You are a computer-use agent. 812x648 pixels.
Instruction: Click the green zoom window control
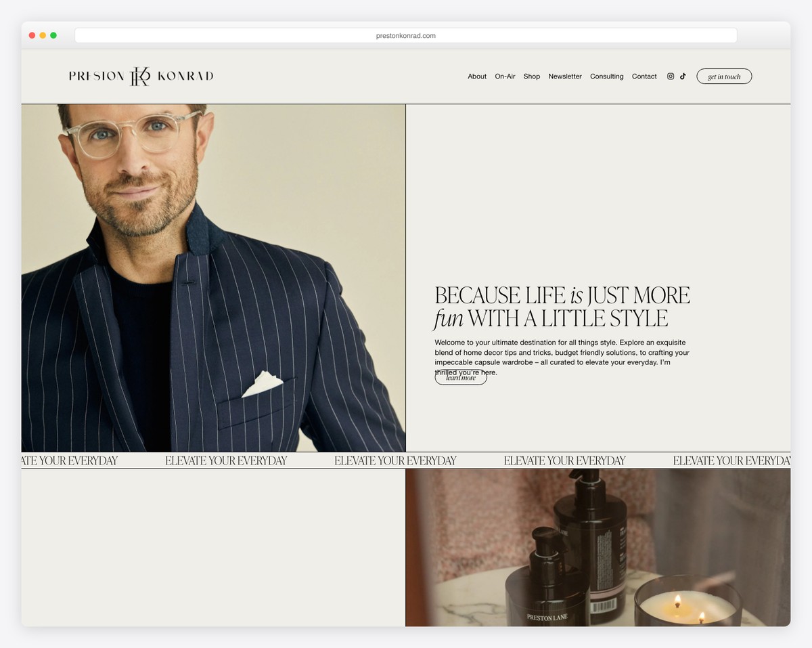(x=53, y=35)
